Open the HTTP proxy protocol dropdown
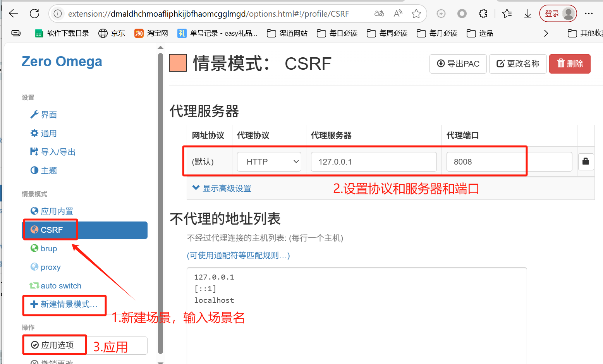This screenshot has height=364, width=603. (269, 162)
